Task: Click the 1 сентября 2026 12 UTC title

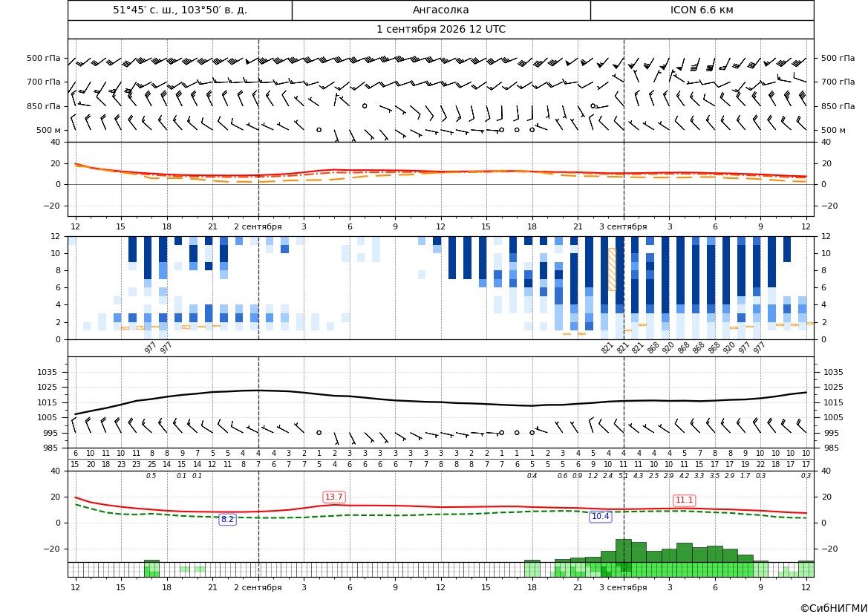Action: pos(441,30)
